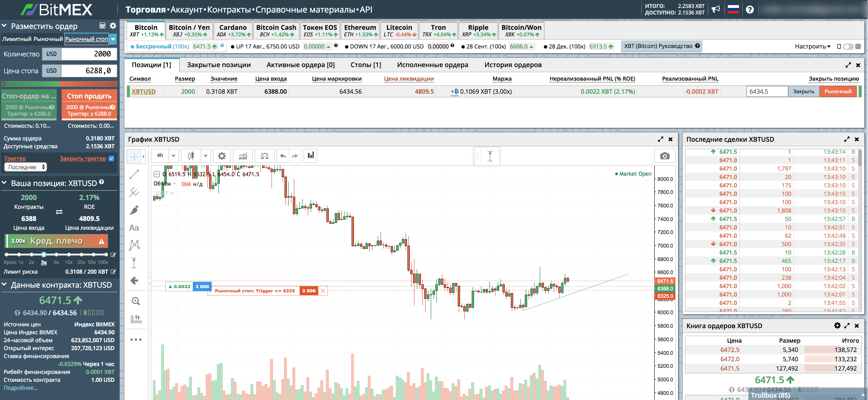
Task: Toggle the bar chart layout button
Action: pyautogui.click(x=310, y=155)
